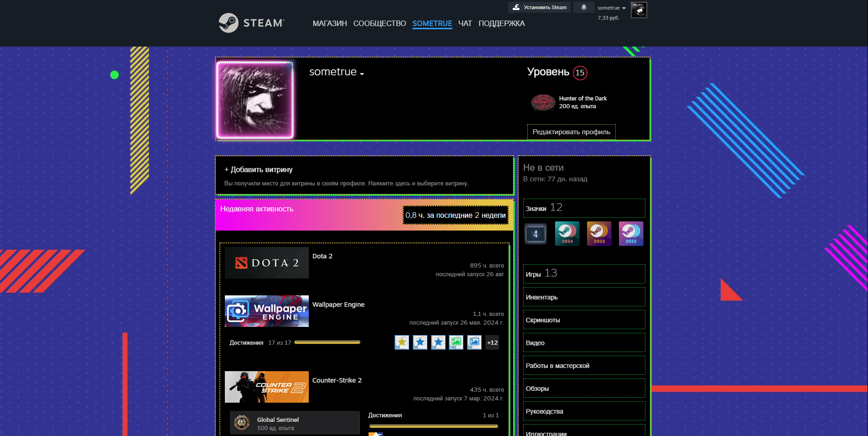Open the Скриншоты link
Viewport: 868px width, 436px height.
coord(584,320)
